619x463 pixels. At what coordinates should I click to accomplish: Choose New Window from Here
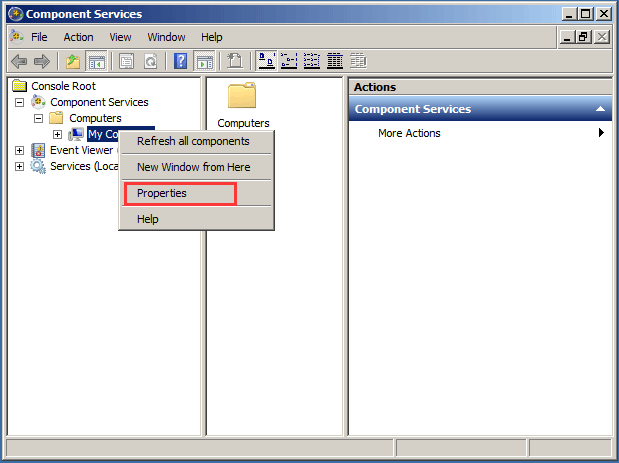coord(196,167)
